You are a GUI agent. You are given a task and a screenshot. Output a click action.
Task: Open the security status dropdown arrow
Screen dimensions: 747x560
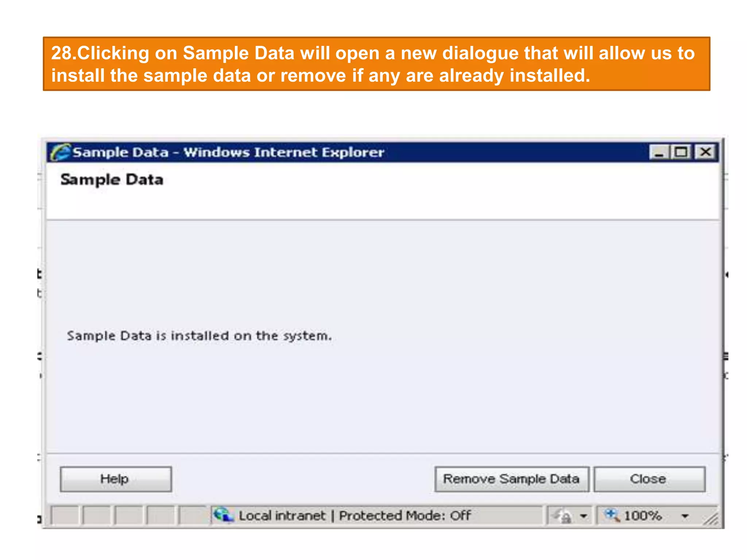click(x=584, y=516)
